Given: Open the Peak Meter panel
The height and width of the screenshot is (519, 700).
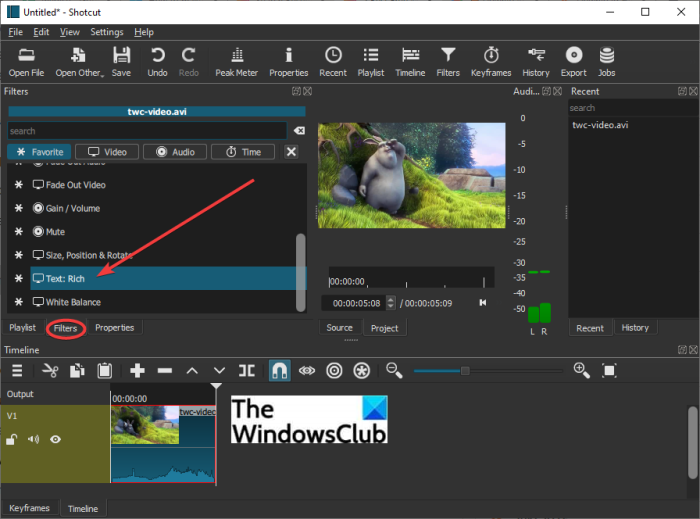Looking at the screenshot, I should (237, 61).
